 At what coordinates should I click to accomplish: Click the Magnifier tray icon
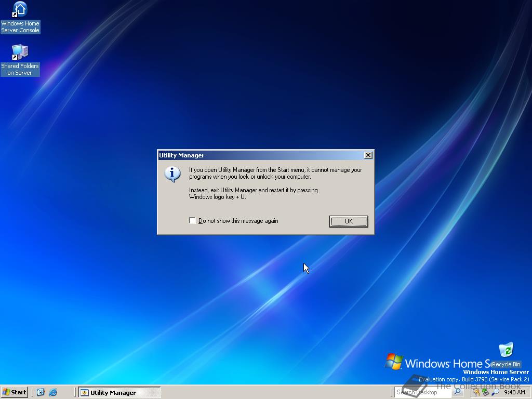495,393
